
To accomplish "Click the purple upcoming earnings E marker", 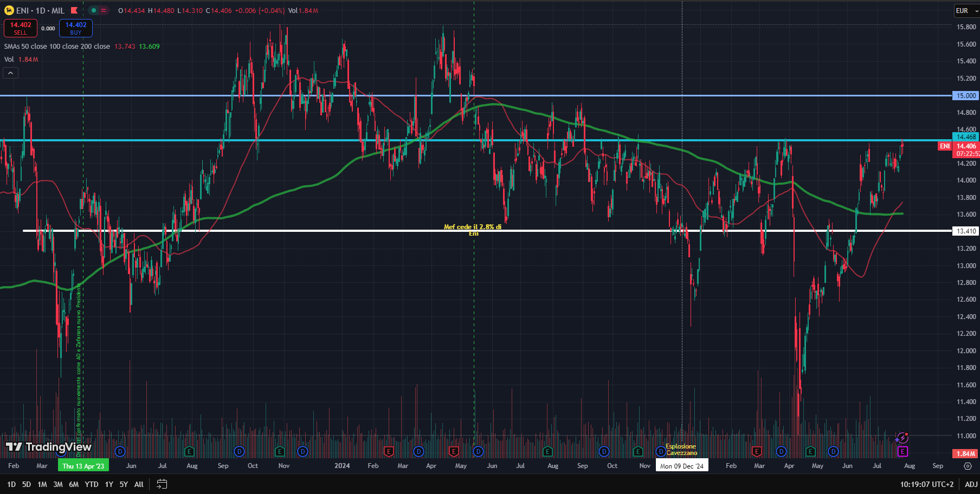I will pos(902,451).
